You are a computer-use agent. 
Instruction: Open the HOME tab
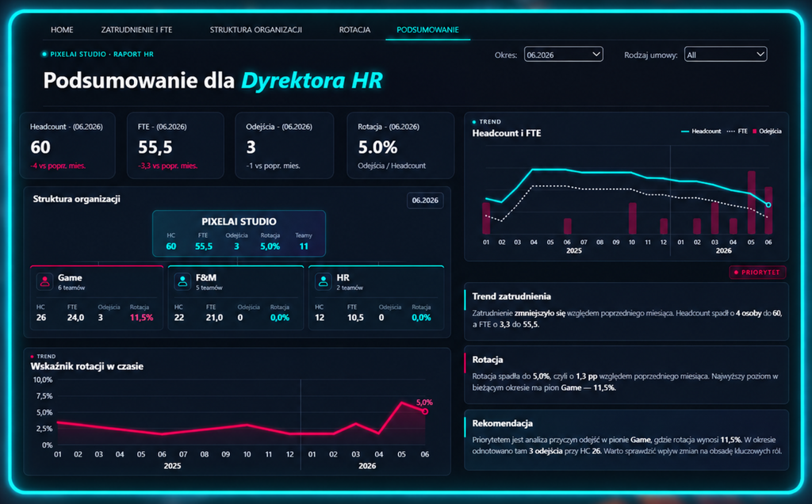pos(62,30)
